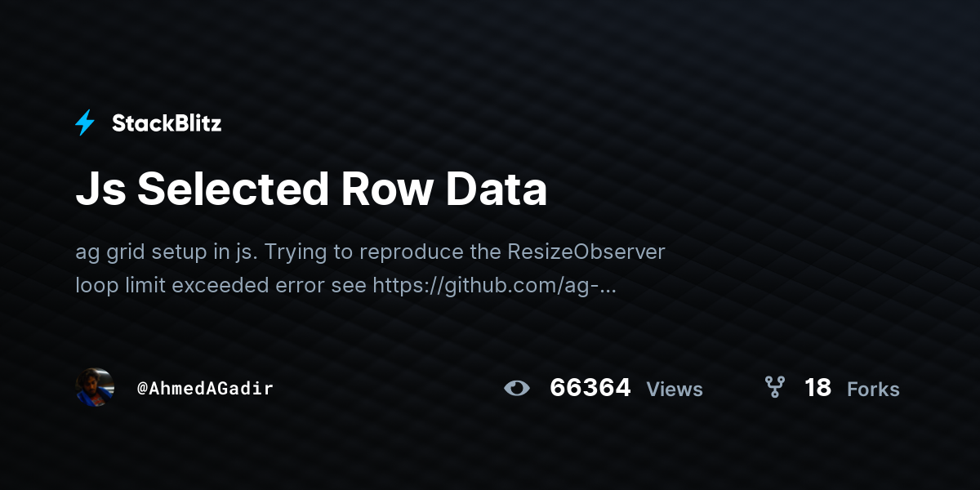Click the Forks label
This screenshot has height=490, width=980.
tap(873, 390)
